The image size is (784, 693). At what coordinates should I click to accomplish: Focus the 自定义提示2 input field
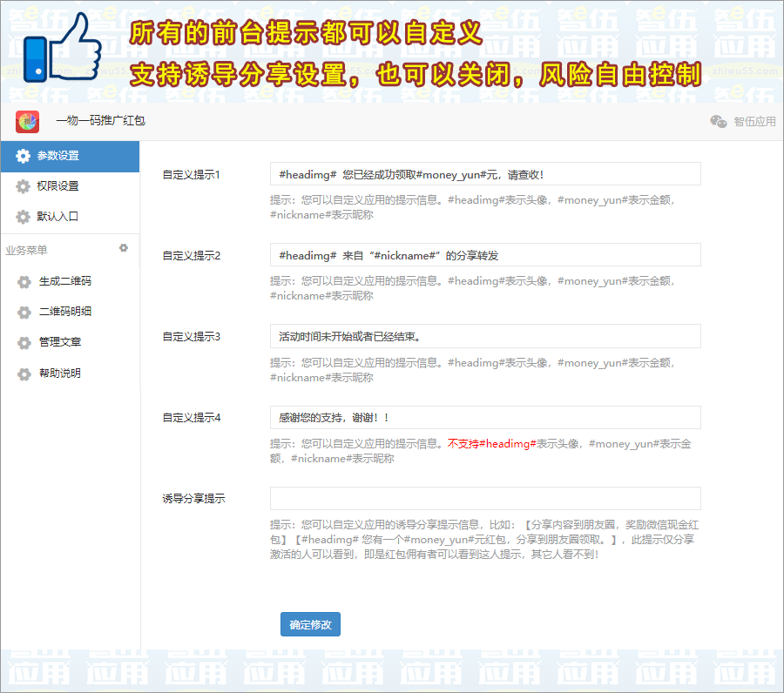[x=485, y=255]
